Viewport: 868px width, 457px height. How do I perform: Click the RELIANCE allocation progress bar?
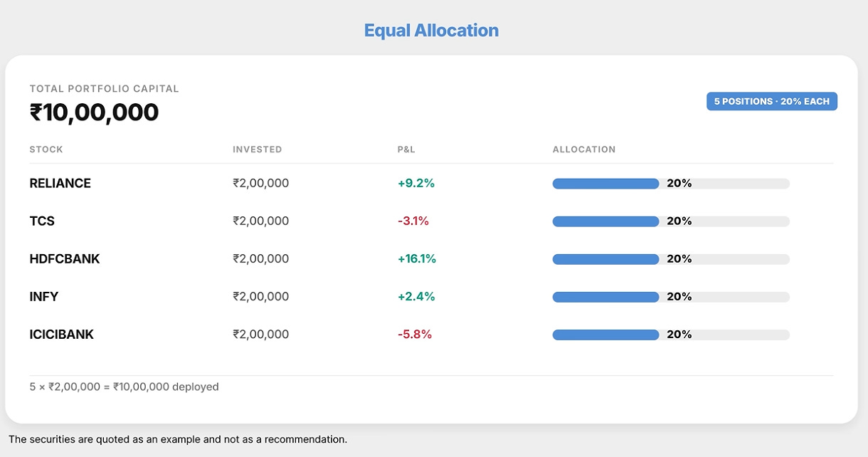tap(671, 184)
